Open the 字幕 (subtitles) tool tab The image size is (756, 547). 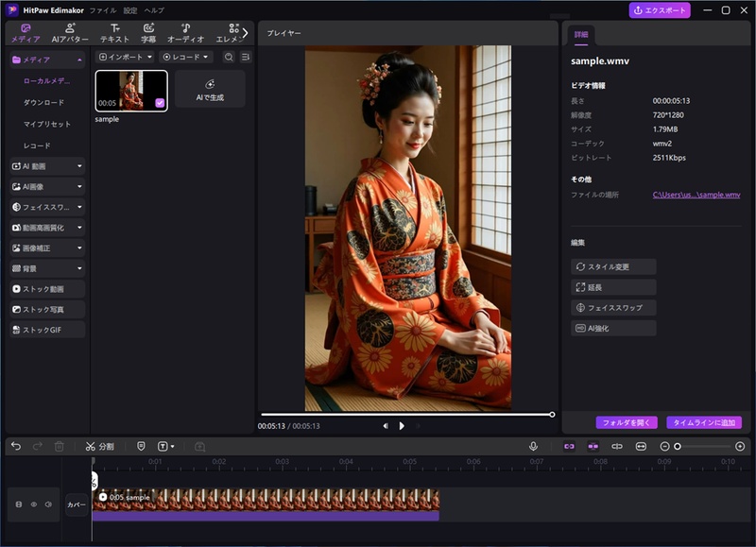(x=148, y=33)
